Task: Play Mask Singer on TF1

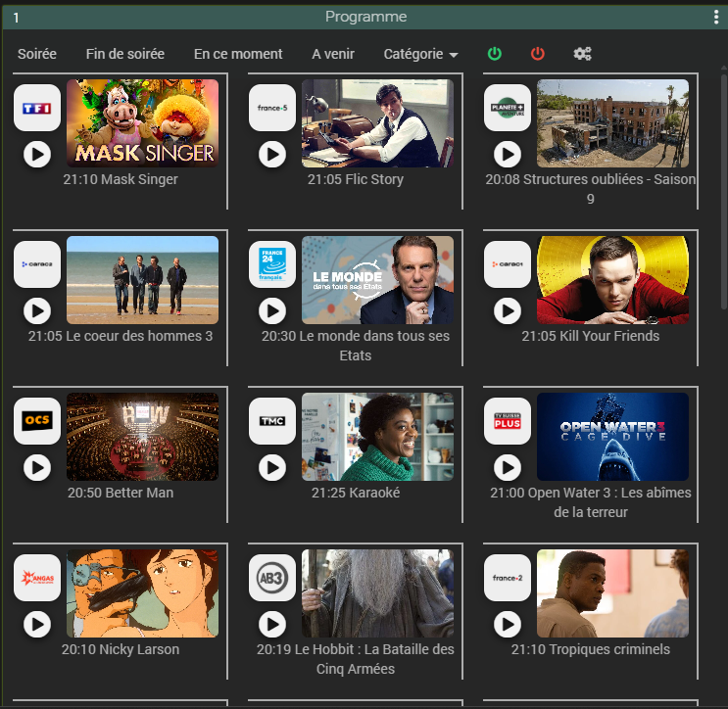Action: (x=37, y=154)
